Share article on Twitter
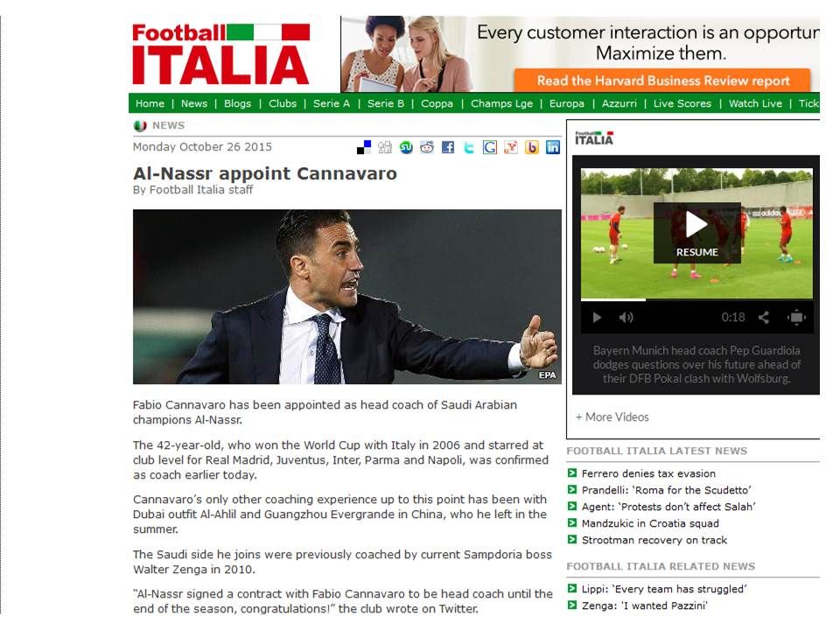 pos(469,147)
